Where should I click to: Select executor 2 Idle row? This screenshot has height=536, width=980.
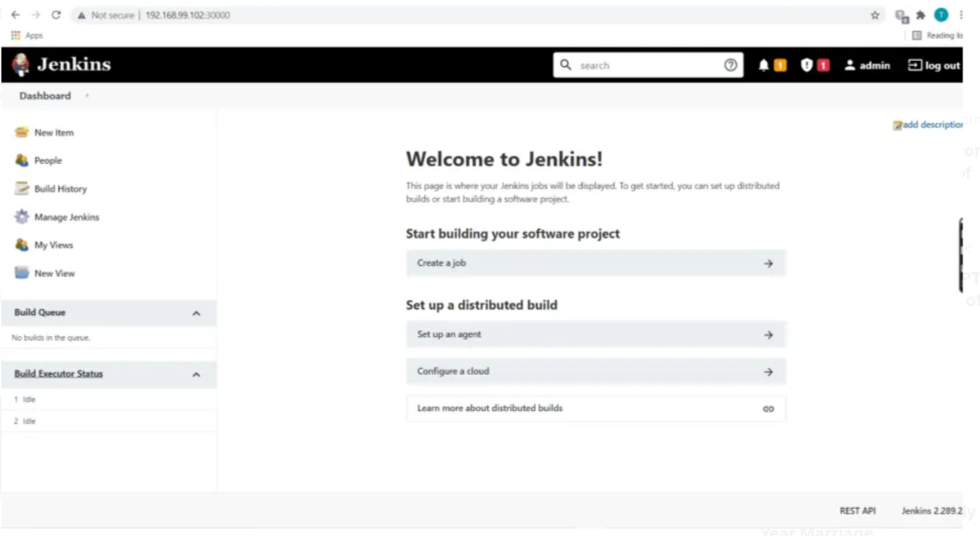pyautogui.click(x=109, y=421)
